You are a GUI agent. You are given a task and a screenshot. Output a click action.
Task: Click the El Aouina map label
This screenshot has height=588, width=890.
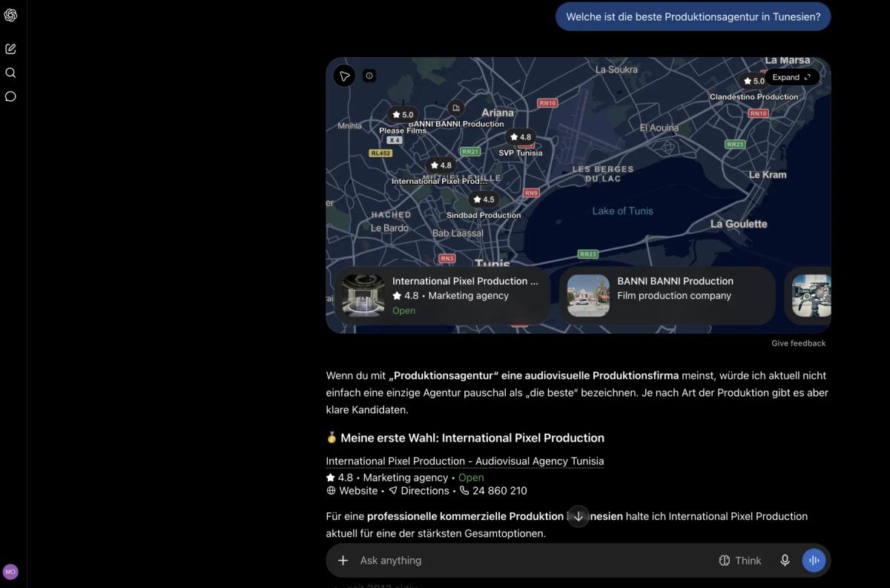tap(659, 128)
